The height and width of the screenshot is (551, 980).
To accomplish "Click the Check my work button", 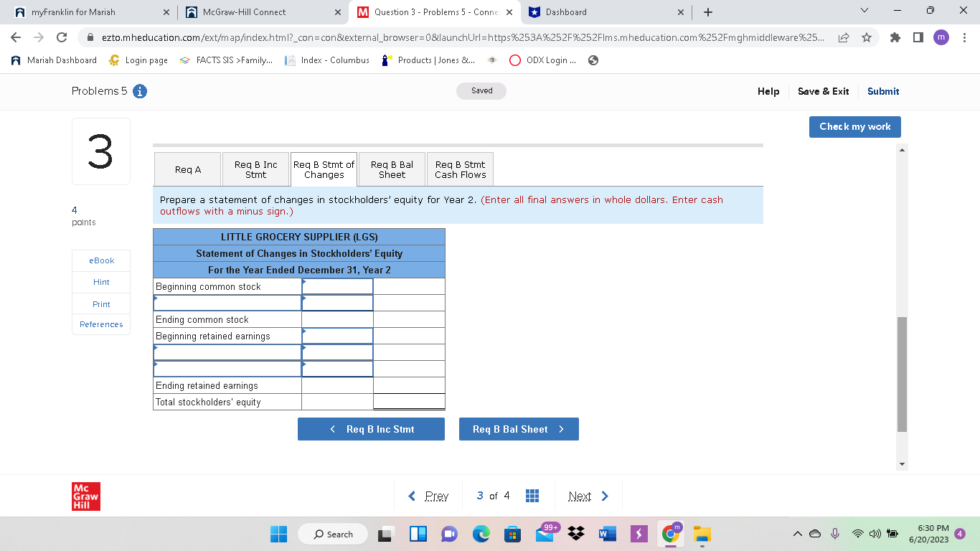I will tap(854, 126).
